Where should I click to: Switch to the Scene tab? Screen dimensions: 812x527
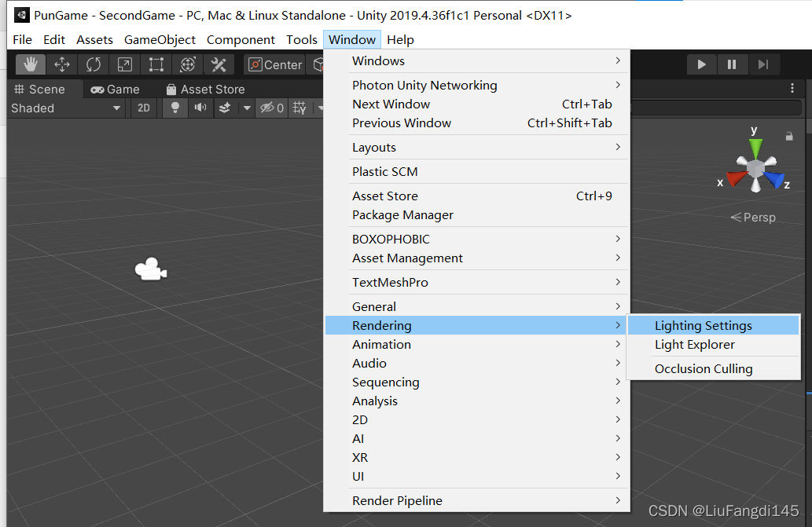click(x=40, y=90)
